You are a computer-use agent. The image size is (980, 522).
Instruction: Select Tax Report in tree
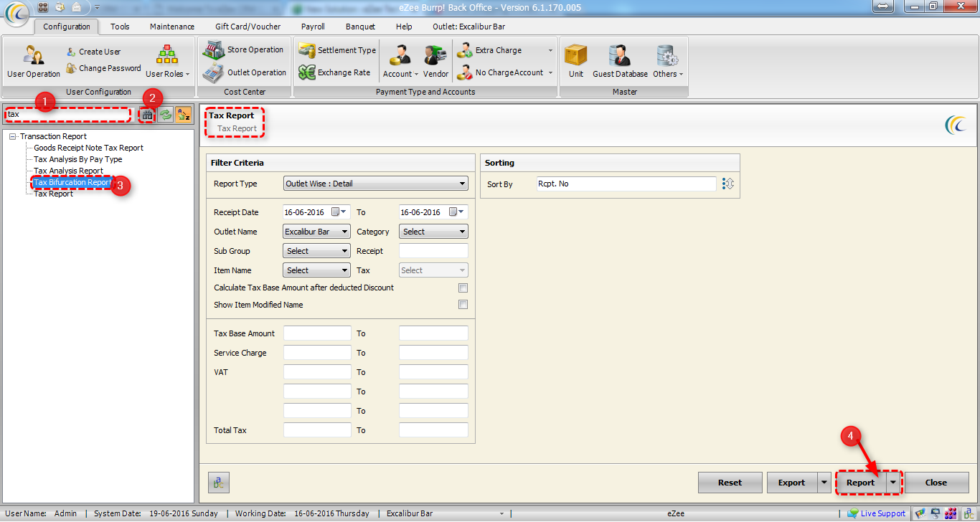pyautogui.click(x=54, y=194)
